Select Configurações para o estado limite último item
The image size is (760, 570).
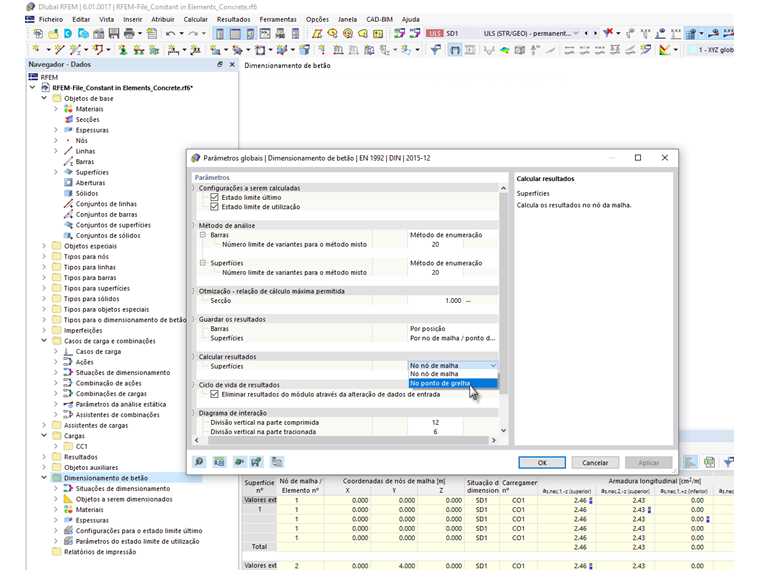point(139,531)
